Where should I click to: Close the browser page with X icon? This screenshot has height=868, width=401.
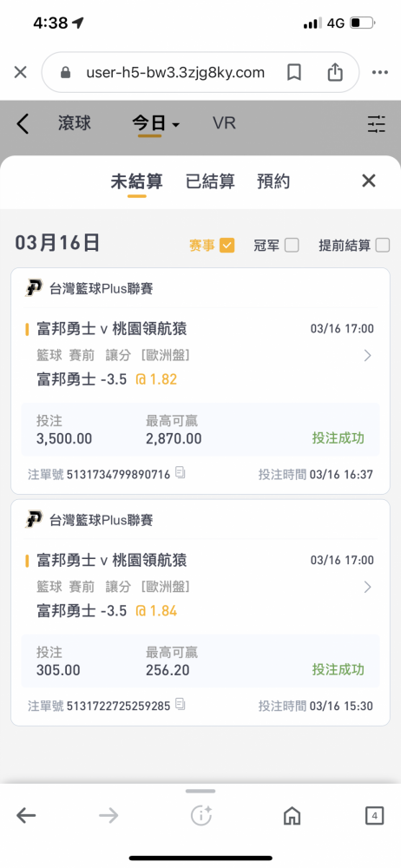pyautogui.click(x=21, y=73)
